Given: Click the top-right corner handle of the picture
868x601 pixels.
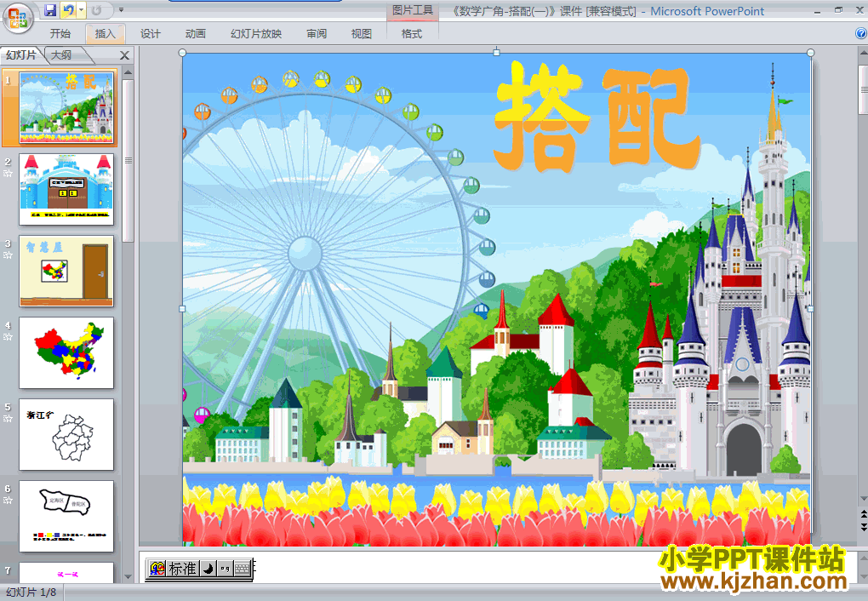Looking at the screenshot, I should [810, 53].
